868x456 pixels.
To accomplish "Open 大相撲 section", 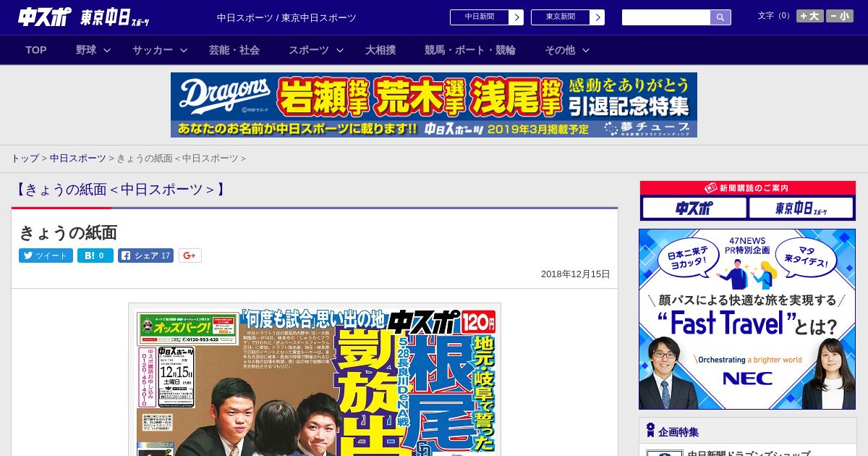I will 380,50.
